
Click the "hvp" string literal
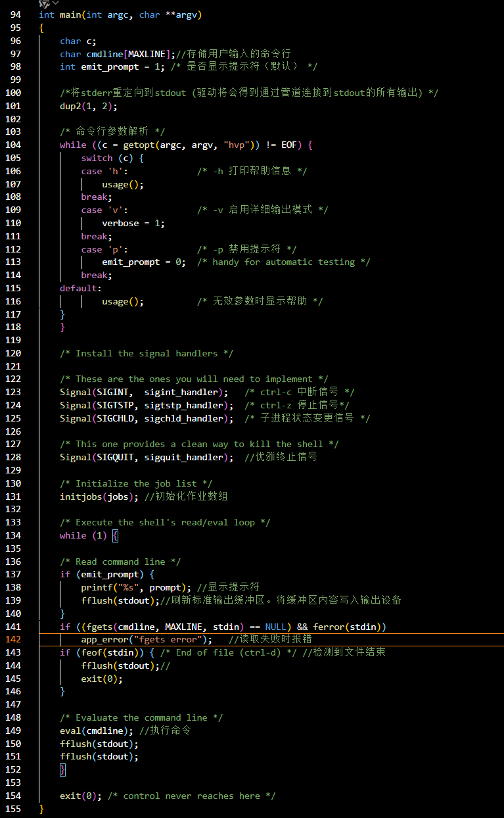click(x=236, y=145)
